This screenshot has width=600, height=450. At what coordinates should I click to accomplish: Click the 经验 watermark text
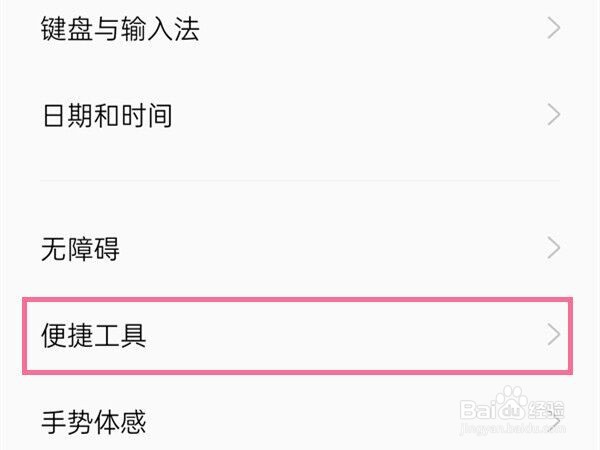548,409
